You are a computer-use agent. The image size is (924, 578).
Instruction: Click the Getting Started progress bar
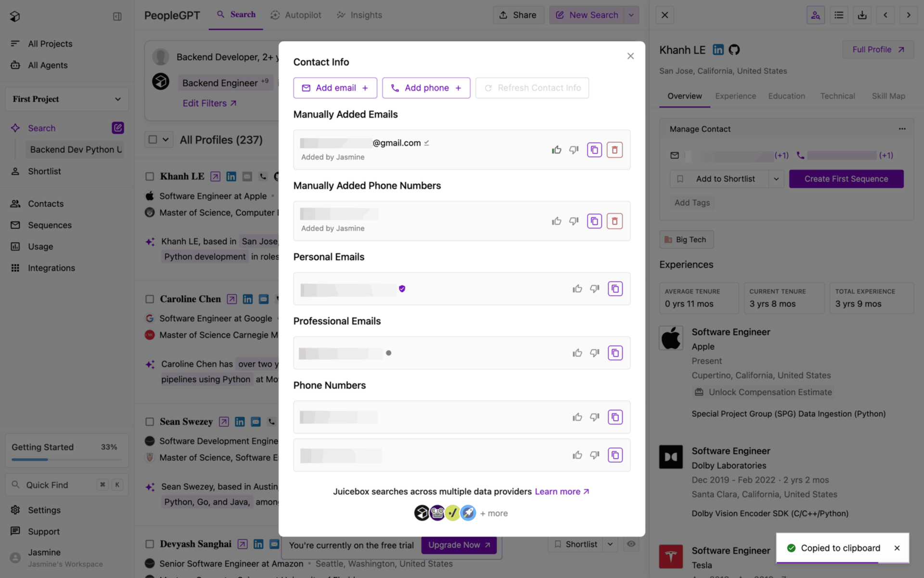click(67, 460)
